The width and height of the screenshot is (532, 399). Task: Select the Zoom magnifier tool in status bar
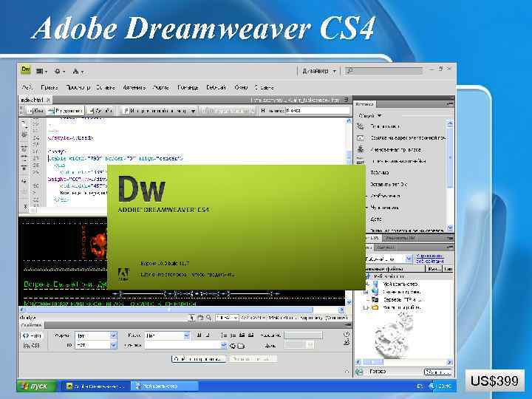click(208, 318)
